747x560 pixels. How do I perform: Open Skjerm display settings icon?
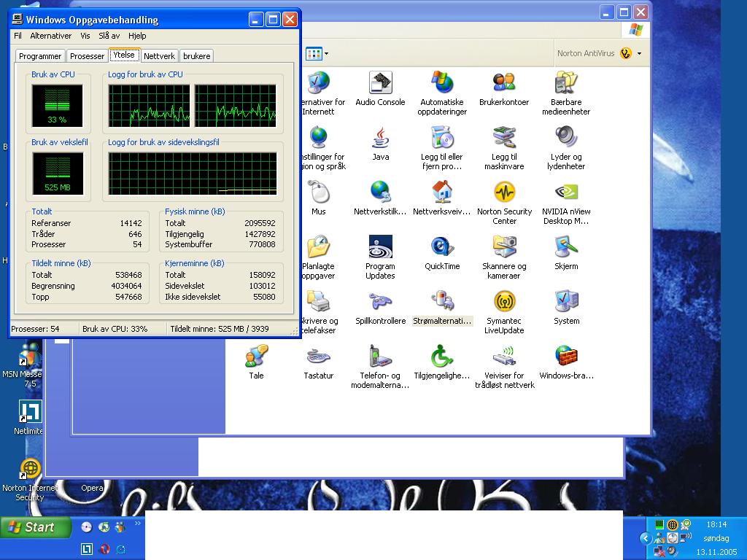566,253
